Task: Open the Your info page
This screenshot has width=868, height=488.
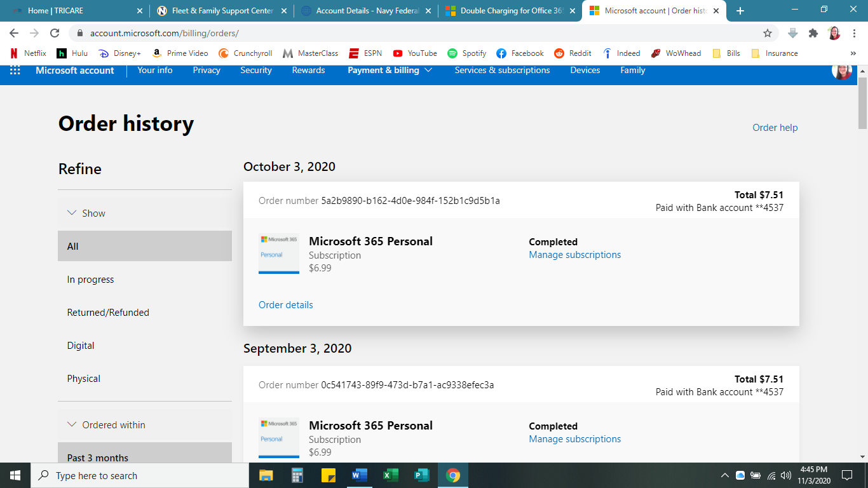Action: click(x=155, y=71)
